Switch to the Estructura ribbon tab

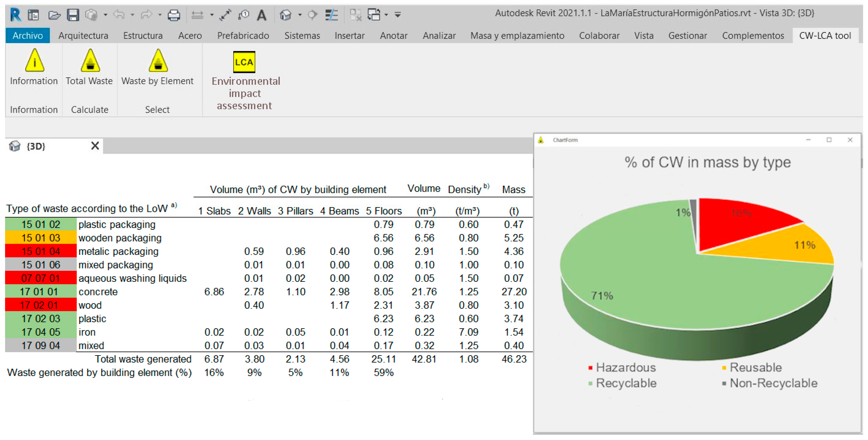click(143, 35)
